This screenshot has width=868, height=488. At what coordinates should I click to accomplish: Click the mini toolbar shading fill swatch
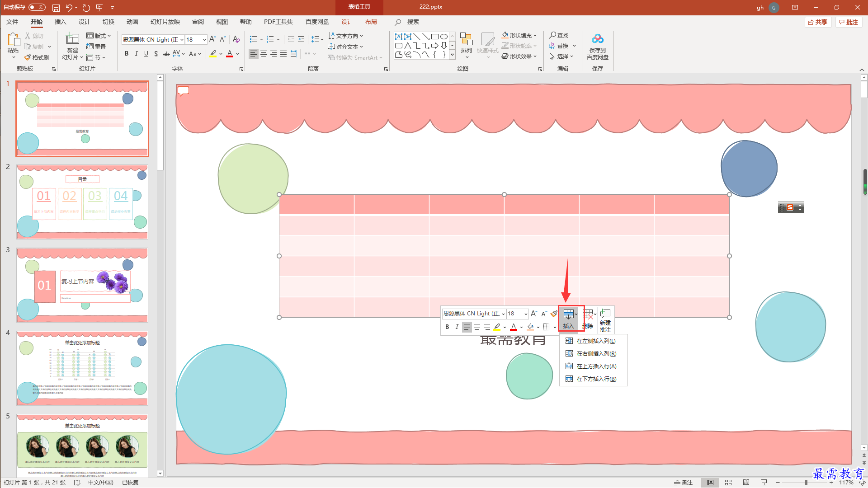530,327
